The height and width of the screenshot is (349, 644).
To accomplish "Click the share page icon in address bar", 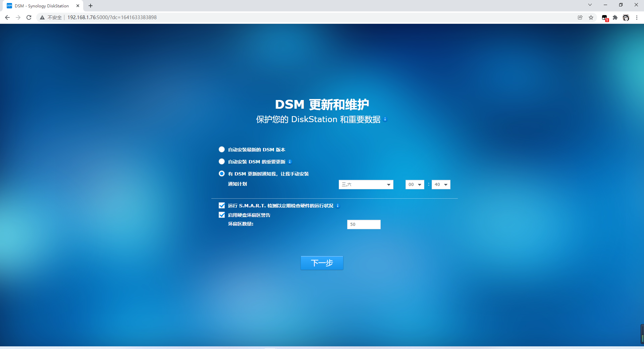I will [580, 17].
